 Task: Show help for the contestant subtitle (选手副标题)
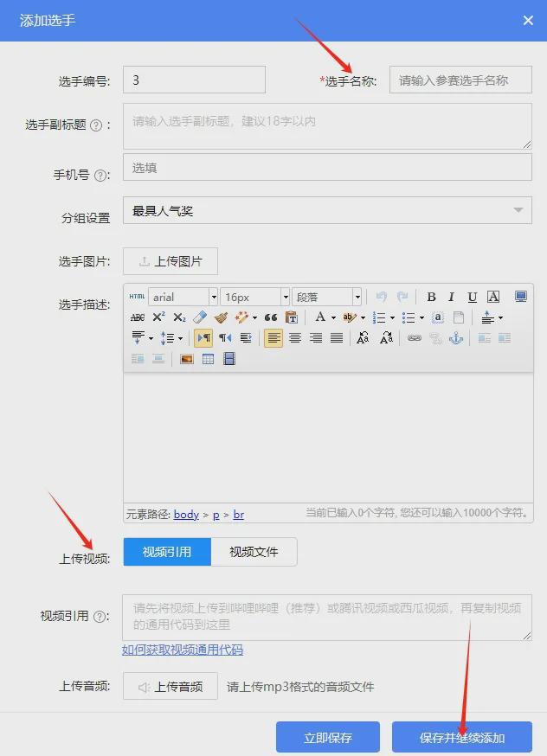point(96,125)
